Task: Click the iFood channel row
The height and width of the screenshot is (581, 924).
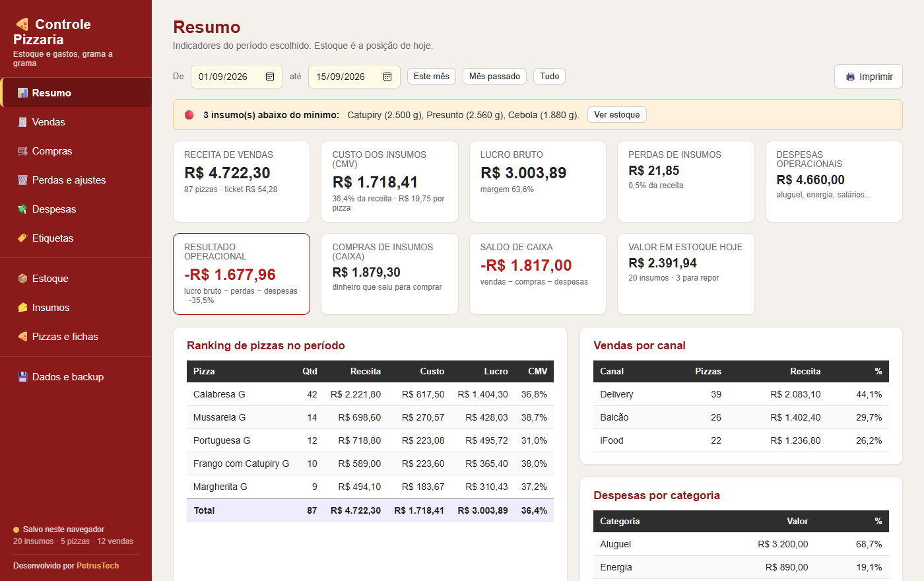Action: (741, 440)
